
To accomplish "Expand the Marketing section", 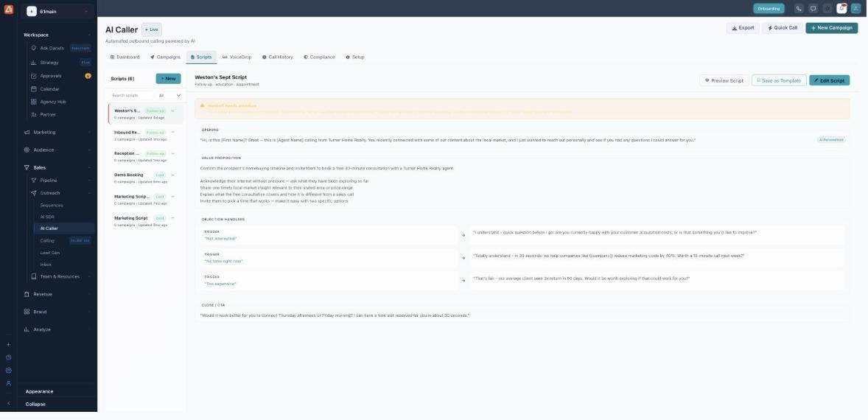I will [x=57, y=132].
